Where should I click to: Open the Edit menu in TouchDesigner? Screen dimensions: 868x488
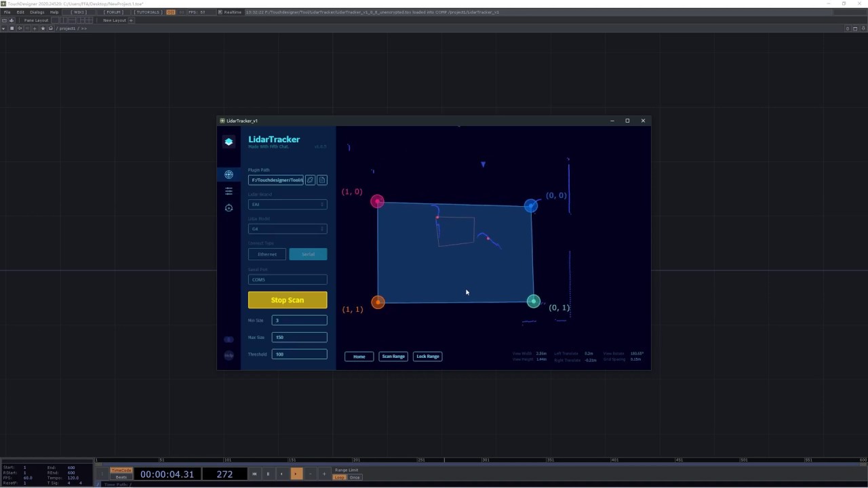pos(20,12)
